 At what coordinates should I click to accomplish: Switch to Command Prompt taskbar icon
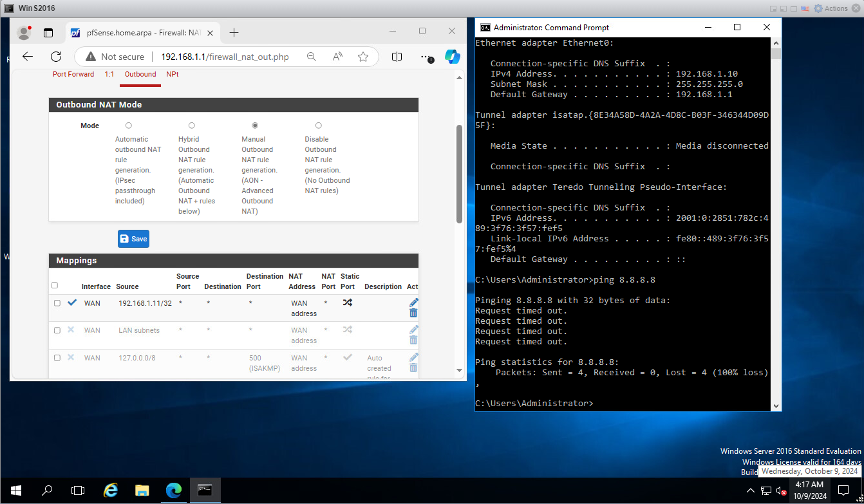(x=205, y=490)
